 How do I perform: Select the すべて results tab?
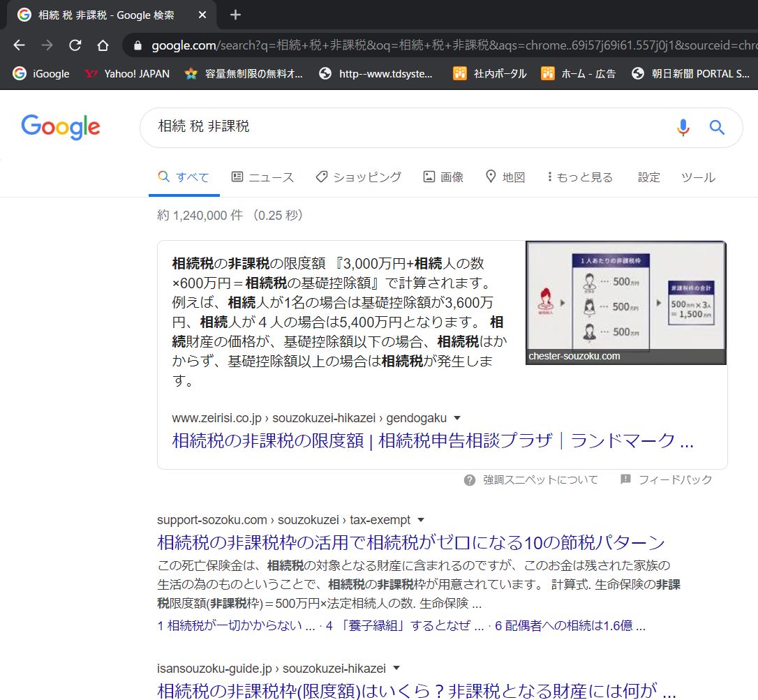click(x=184, y=177)
